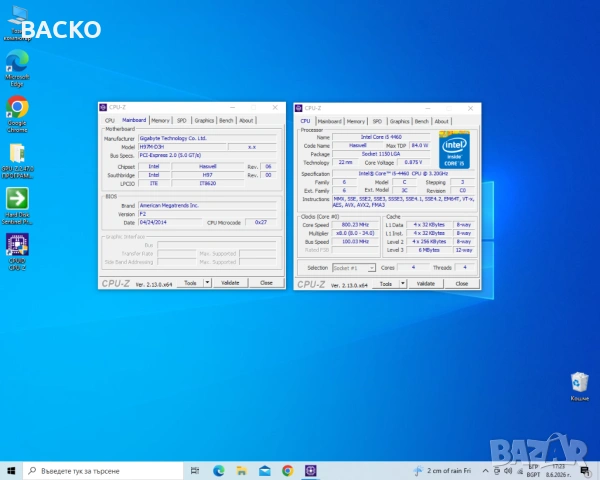600x480 pixels.
Task: Select Bench tab in right CPU-Z window
Action: pyautogui.click(x=422, y=121)
